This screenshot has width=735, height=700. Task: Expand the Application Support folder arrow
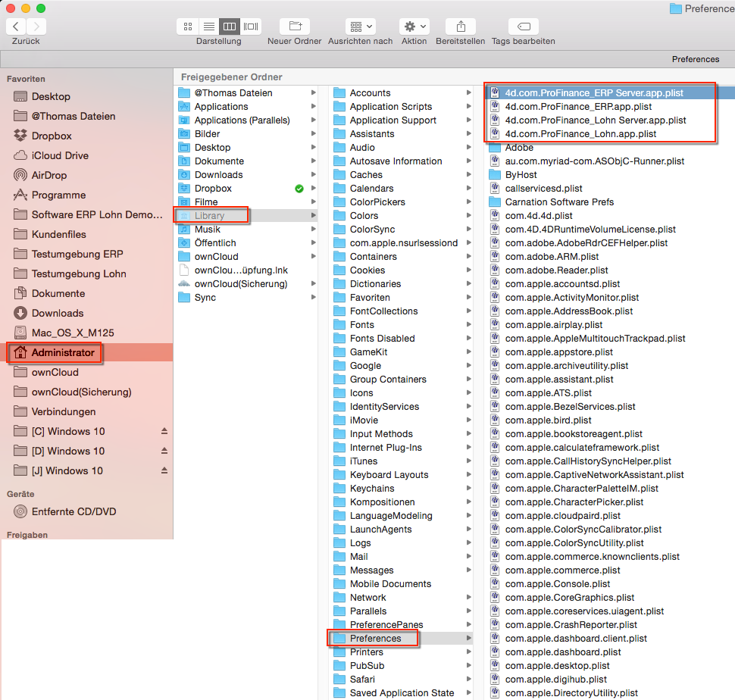[469, 120]
